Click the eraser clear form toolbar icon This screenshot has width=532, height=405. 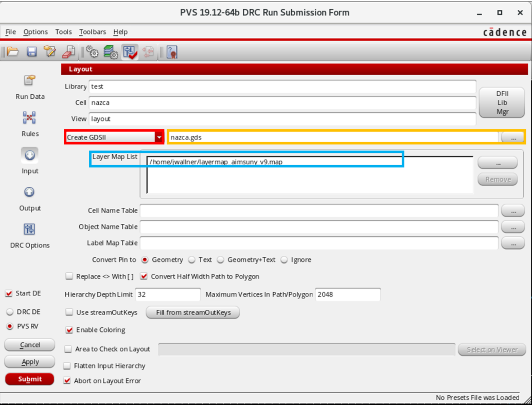pos(69,52)
